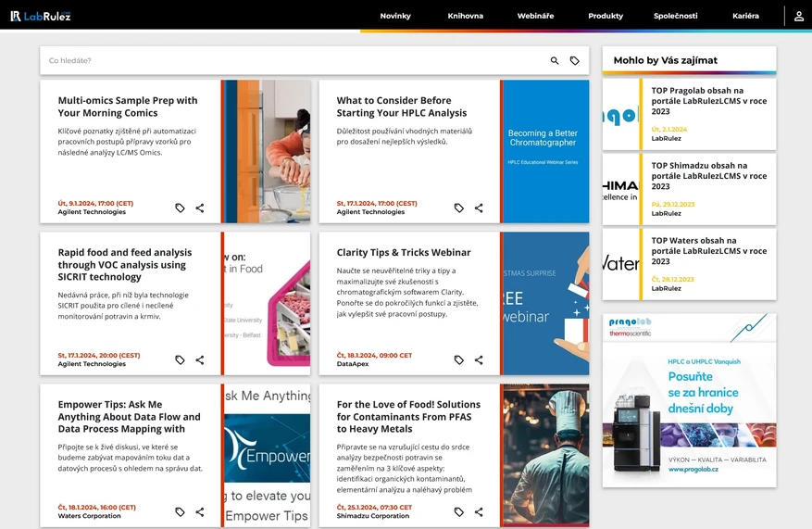Click date 'Čt, 25.1.2024, 07:30 CET'
812x529 pixels.
tap(374, 508)
